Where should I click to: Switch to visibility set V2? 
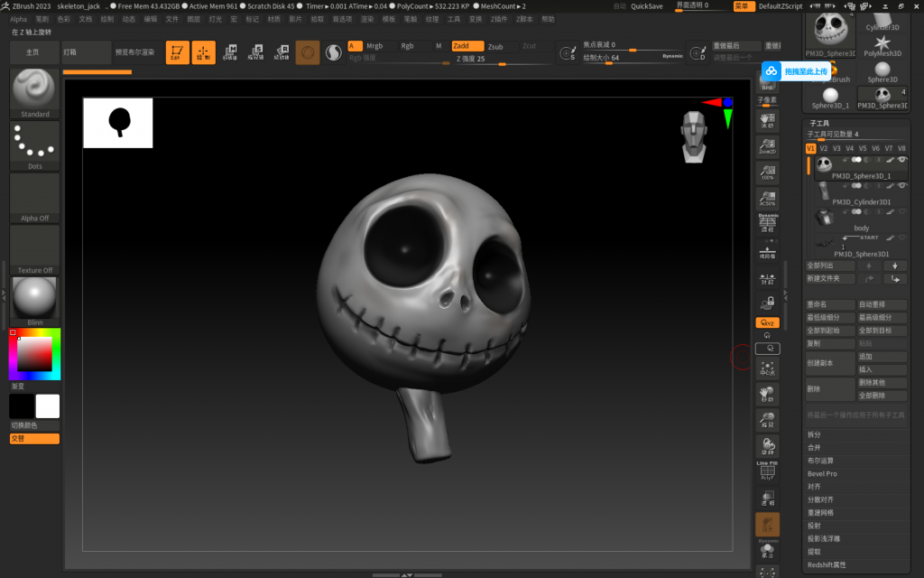coord(823,149)
